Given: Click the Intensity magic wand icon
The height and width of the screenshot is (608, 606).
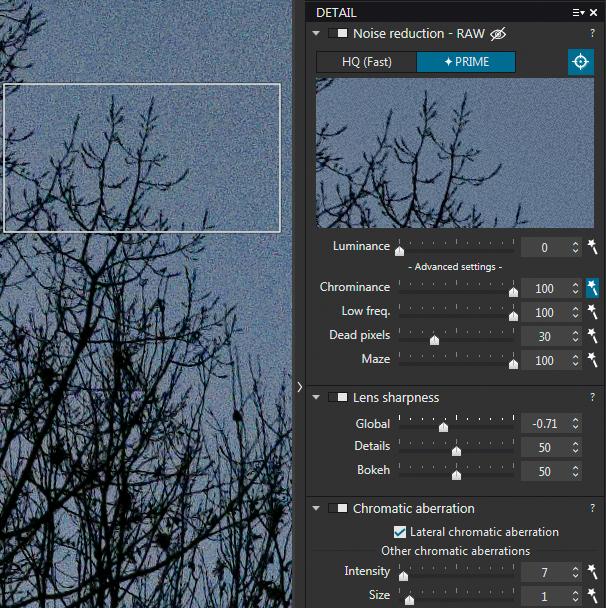Looking at the screenshot, I should 592,572.
